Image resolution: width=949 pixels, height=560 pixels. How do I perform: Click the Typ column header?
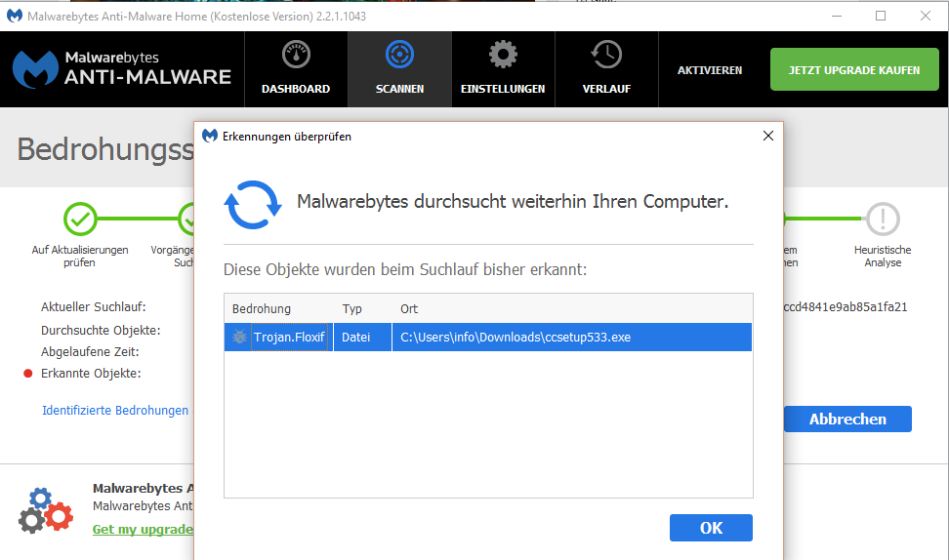pyautogui.click(x=351, y=309)
